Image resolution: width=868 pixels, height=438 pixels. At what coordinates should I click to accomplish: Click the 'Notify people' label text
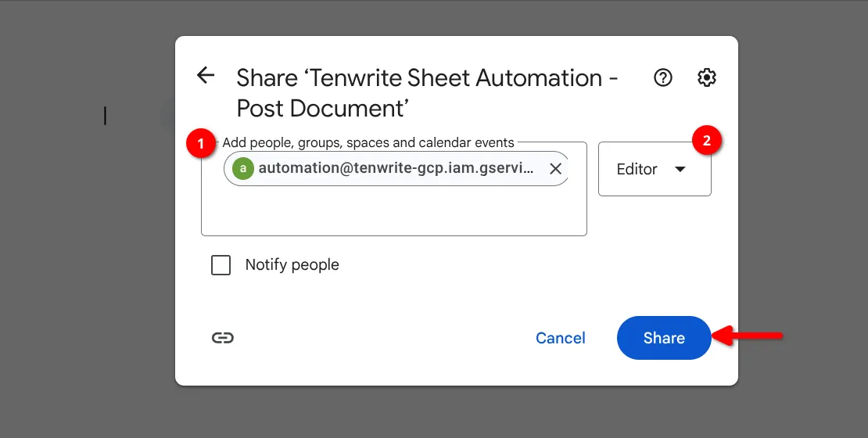point(292,265)
